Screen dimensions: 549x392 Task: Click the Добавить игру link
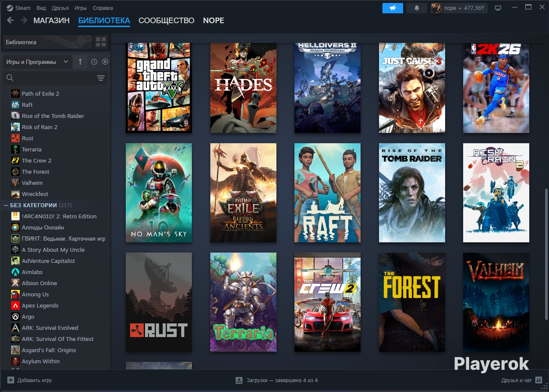35,380
